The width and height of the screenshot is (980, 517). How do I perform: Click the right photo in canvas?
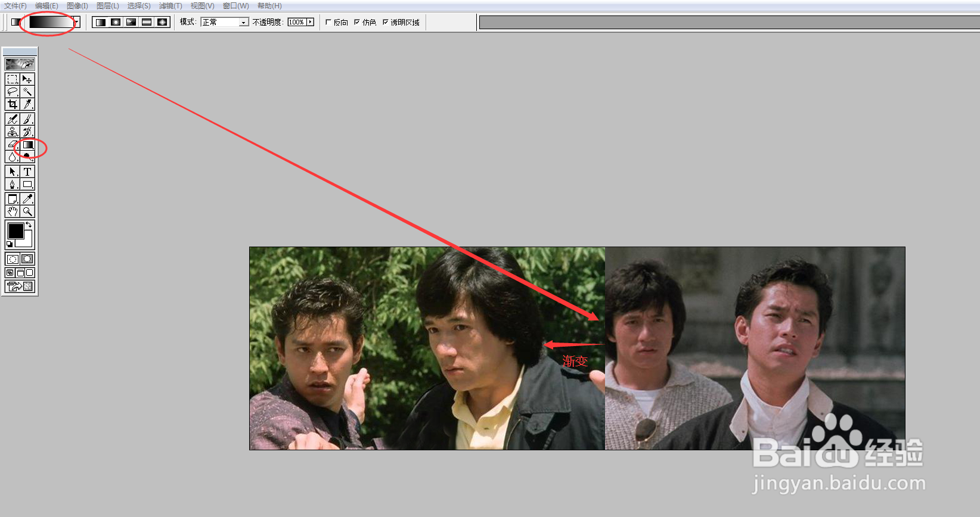click(755, 348)
